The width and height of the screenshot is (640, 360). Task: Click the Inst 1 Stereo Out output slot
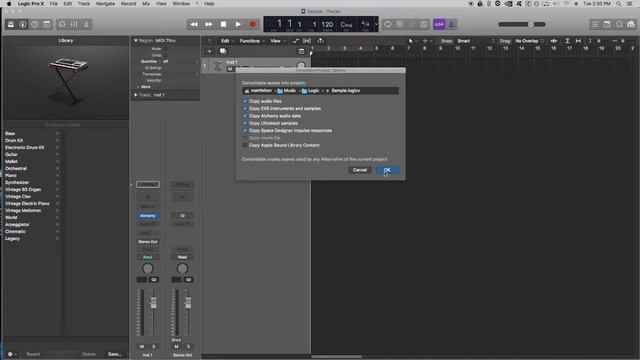[148, 242]
